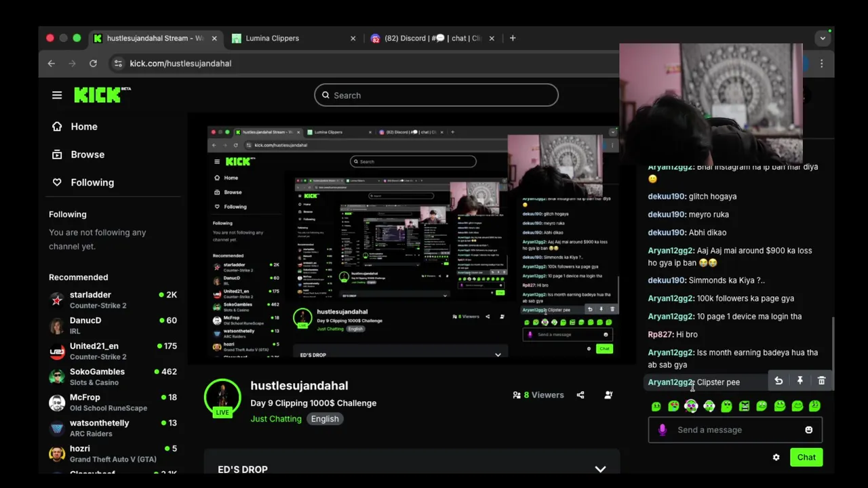Viewport: 868px width, 488px height.
Task: Open hozri recommended channel
Action: click(113, 453)
